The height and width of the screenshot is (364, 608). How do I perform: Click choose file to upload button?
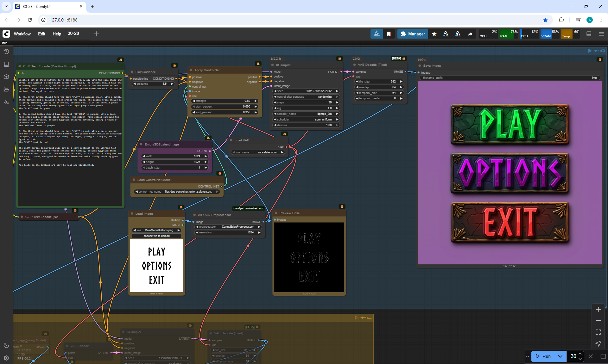[x=156, y=236]
